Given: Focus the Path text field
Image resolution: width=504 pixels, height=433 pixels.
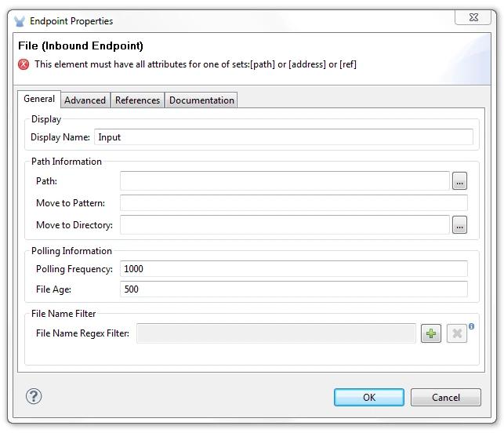Looking at the screenshot, I should coord(285,181).
